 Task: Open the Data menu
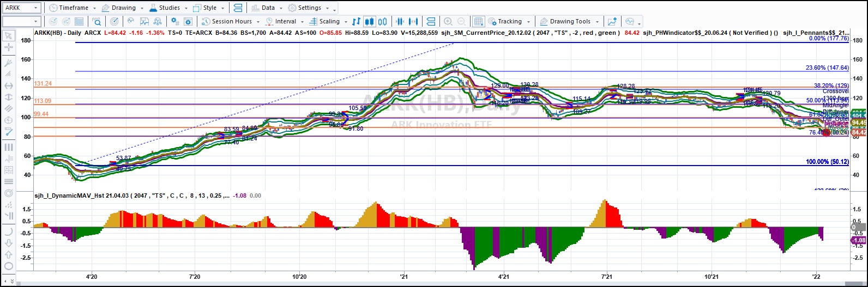pos(267,8)
